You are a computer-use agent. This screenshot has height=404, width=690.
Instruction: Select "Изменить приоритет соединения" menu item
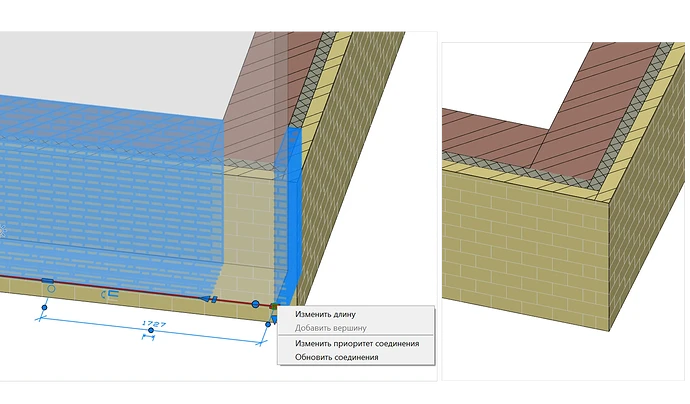(357, 343)
